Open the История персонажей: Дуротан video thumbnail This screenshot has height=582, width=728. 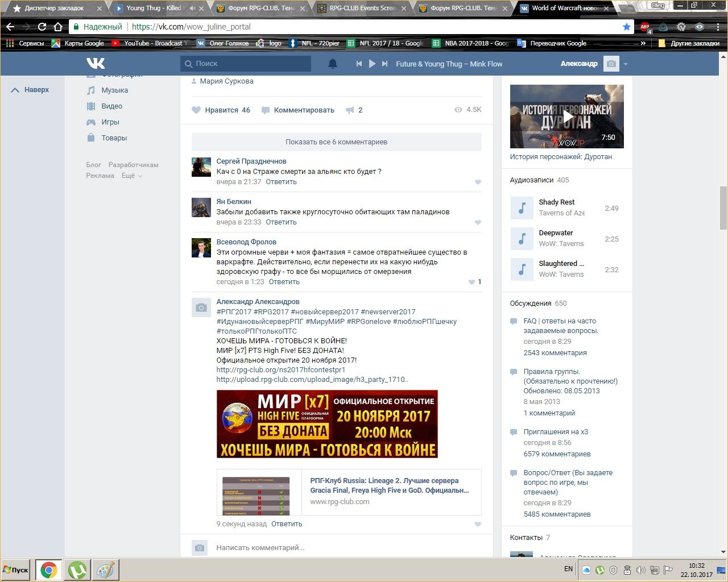[566, 117]
